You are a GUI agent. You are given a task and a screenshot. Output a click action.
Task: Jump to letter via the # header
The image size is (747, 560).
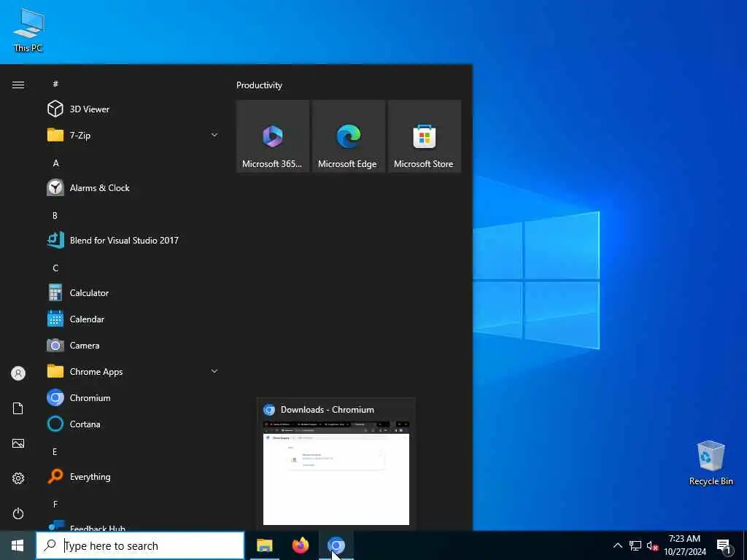(55, 84)
